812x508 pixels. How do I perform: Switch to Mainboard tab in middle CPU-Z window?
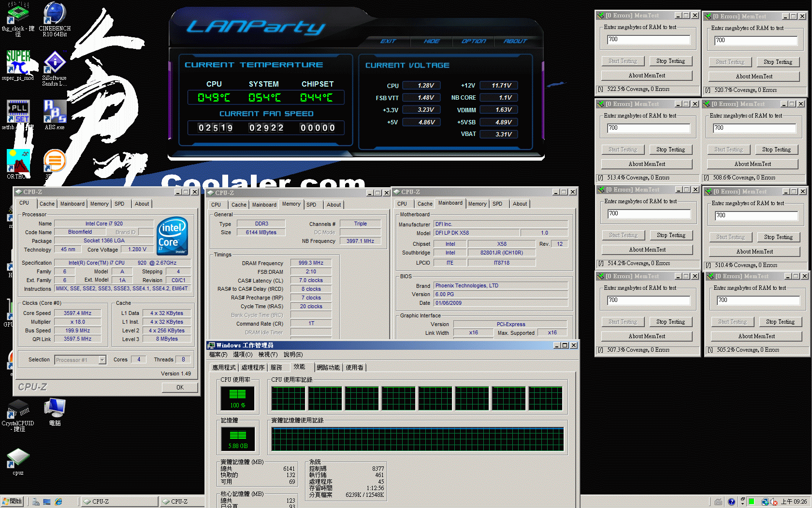tap(264, 205)
